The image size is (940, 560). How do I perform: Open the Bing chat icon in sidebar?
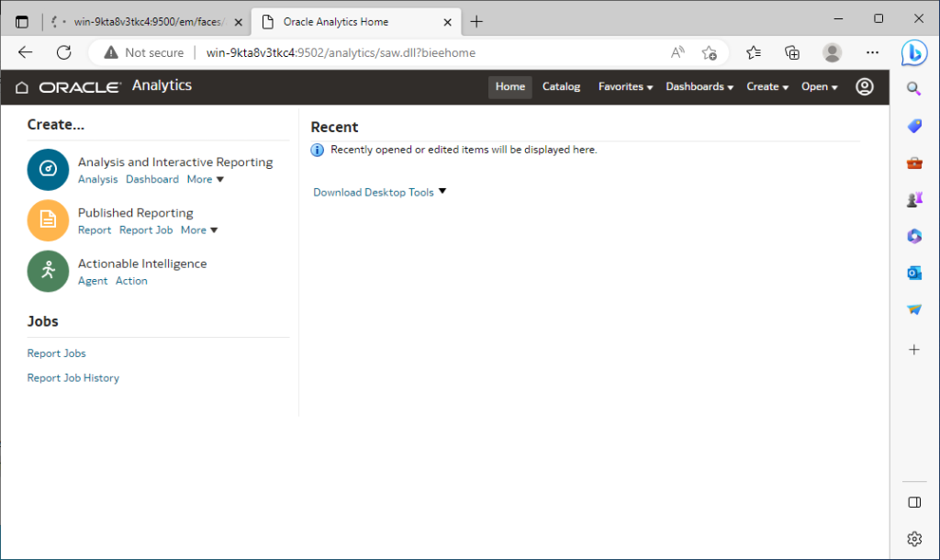pos(914,52)
